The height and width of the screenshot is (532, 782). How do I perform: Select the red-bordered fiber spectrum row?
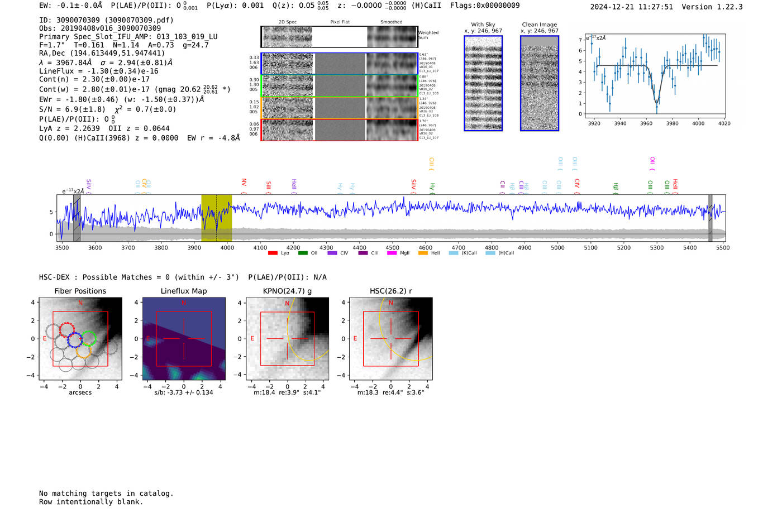click(339, 130)
